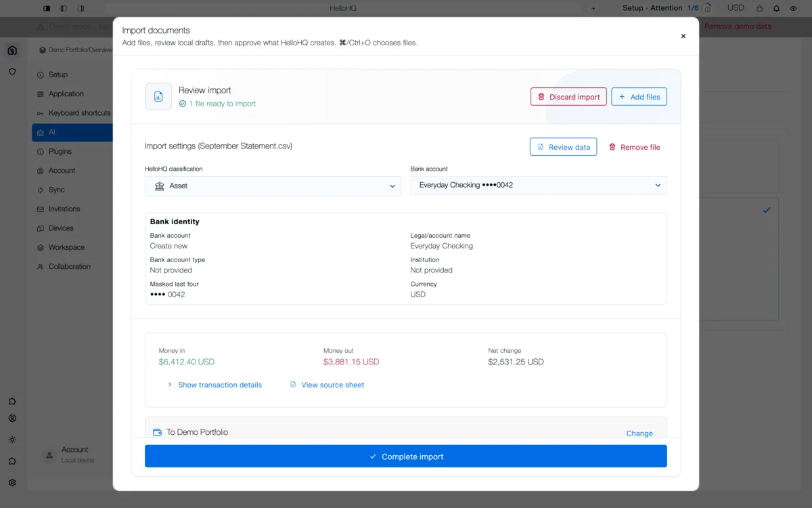Toggle the right panel layout icon
This screenshot has width=812, height=508.
pyautogui.click(x=81, y=8)
